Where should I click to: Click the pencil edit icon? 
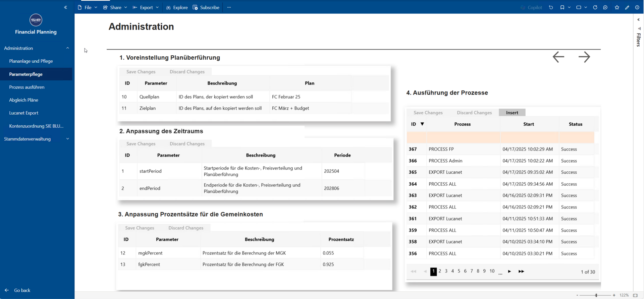pyautogui.click(x=627, y=7)
